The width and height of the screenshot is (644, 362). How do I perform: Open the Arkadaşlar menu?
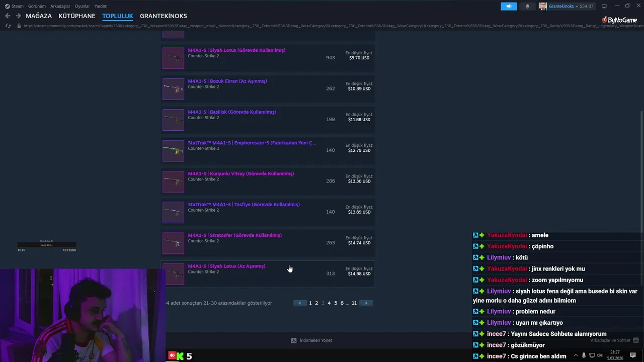pyautogui.click(x=60, y=7)
